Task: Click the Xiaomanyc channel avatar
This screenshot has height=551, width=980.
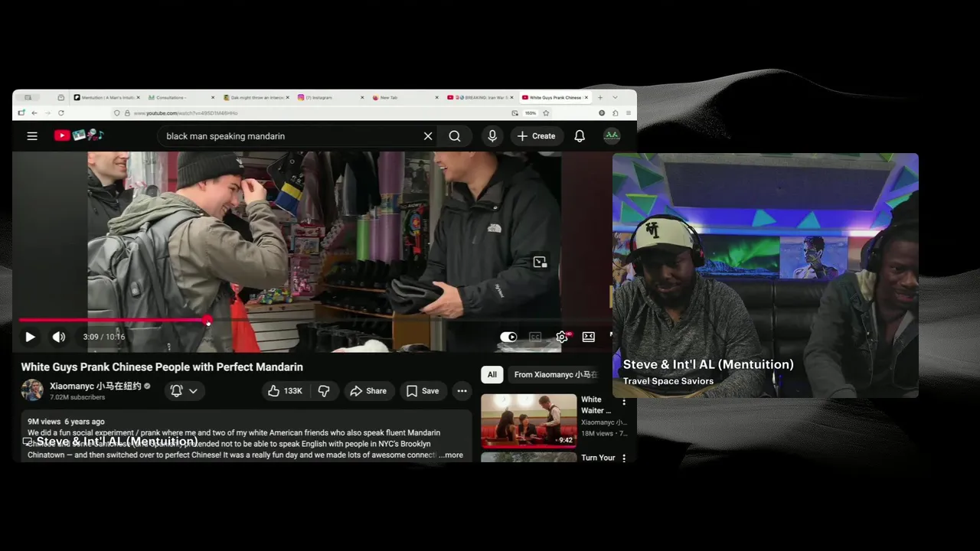Action: [32, 390]
